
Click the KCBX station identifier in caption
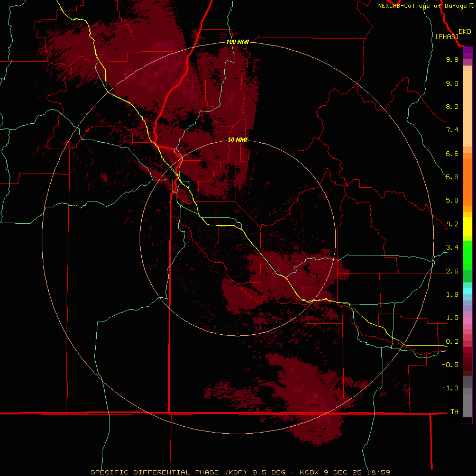pyautogui.click(x=309, y=472)
